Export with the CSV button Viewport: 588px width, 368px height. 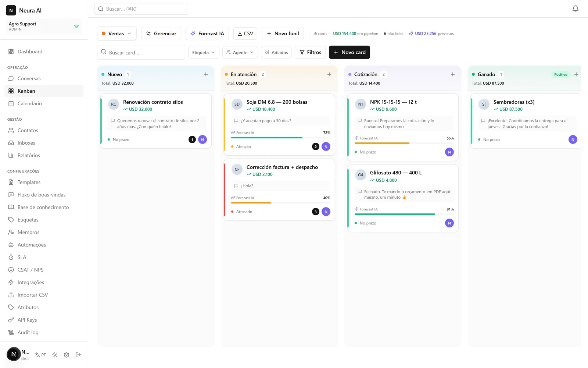pyautogui.click(x=245, y=33)
